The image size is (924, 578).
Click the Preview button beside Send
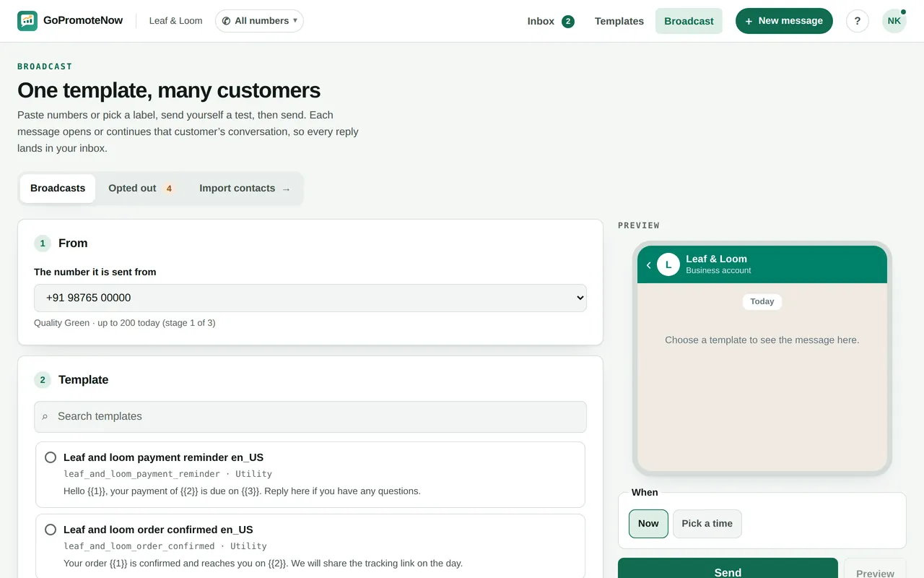[875, 569]
